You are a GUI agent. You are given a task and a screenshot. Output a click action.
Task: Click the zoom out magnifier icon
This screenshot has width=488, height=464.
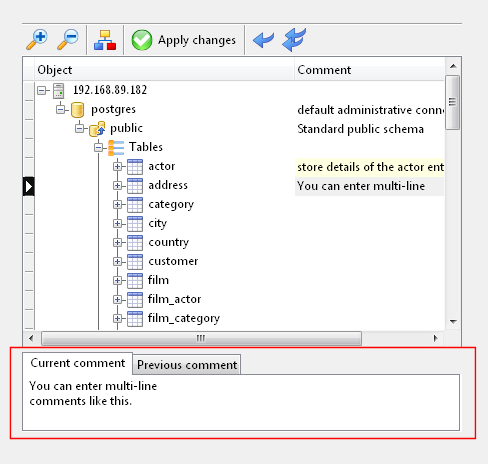point(68,40)
